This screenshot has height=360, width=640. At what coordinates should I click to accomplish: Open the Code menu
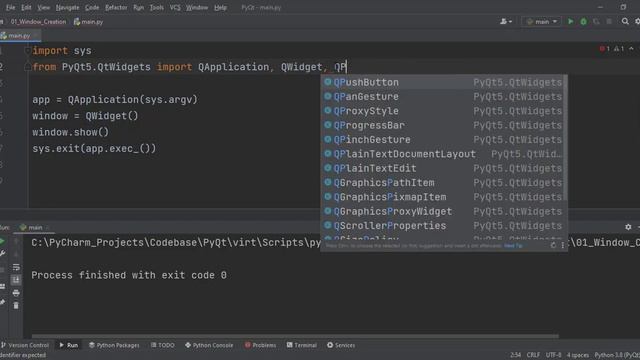point(92,7)
